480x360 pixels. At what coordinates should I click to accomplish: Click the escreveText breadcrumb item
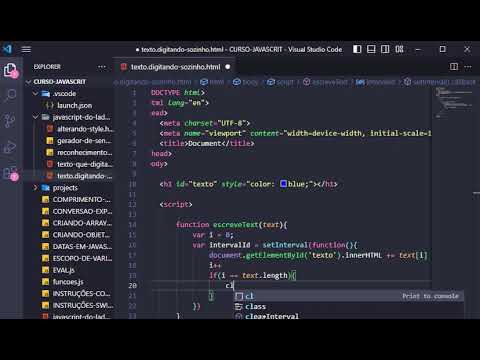(x=325, y=82)
